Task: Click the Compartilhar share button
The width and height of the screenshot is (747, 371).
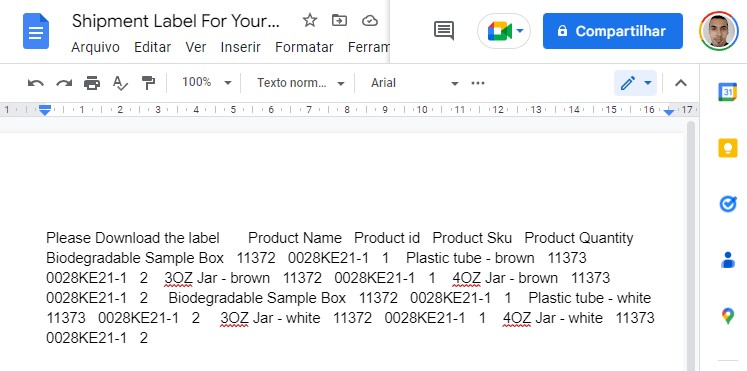Action: (x=613, y=31)
